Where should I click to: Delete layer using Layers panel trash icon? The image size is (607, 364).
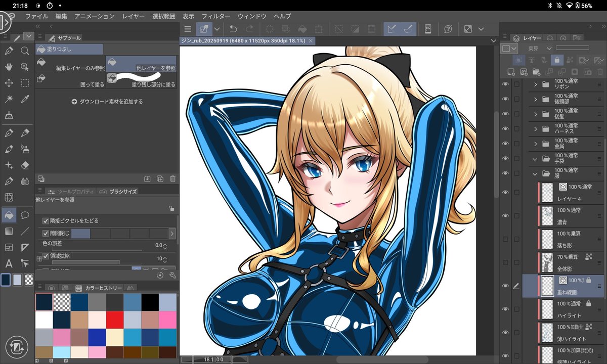click(x=599, y=72)
